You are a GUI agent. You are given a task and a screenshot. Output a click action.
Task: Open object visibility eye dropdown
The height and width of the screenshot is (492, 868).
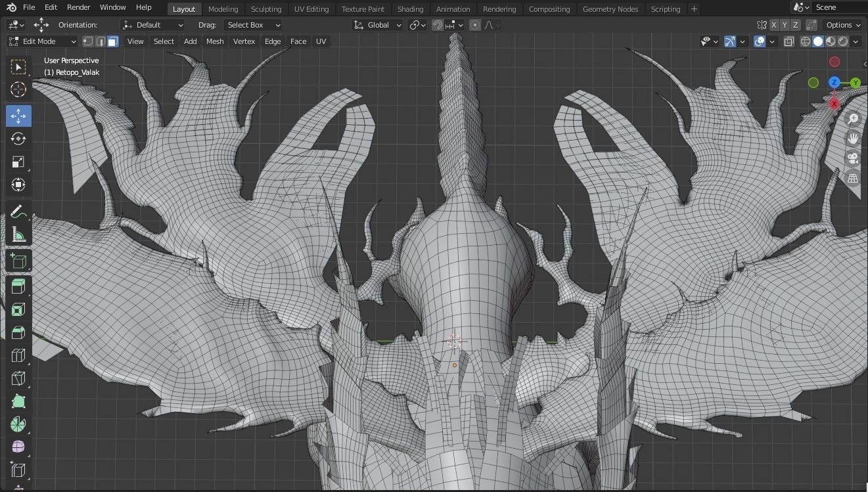709,41
